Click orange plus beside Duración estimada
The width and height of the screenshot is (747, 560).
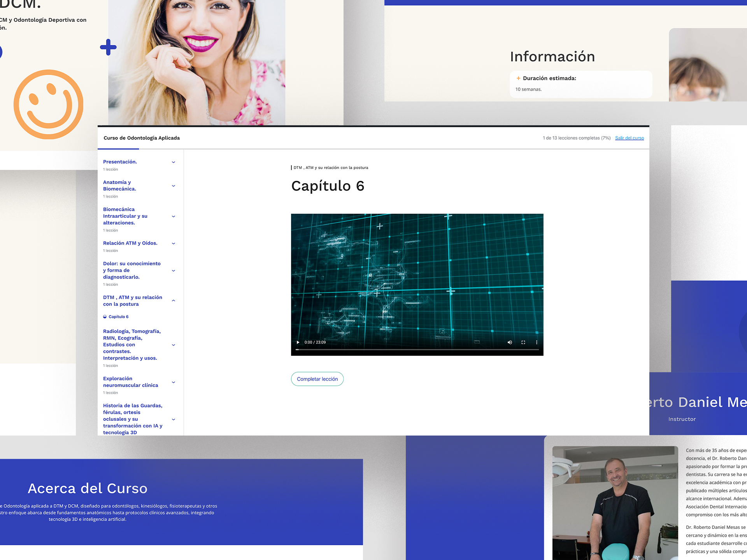point(518,78)
